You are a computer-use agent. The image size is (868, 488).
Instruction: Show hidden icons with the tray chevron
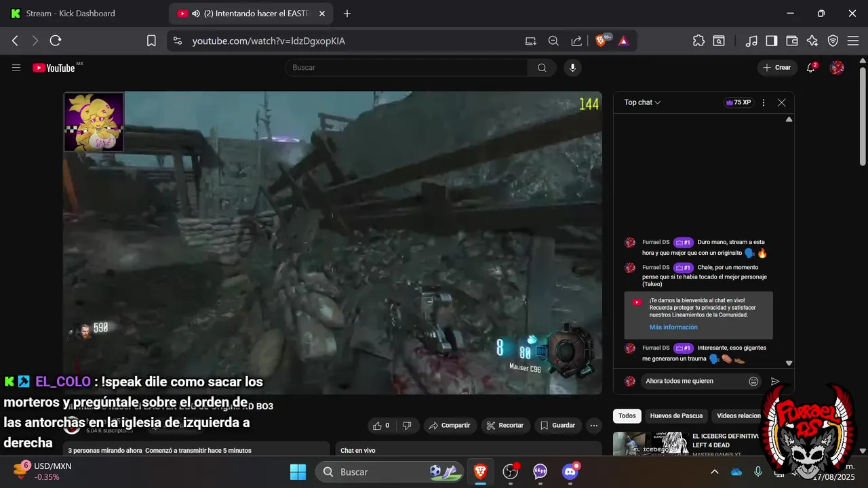[714, 472]
